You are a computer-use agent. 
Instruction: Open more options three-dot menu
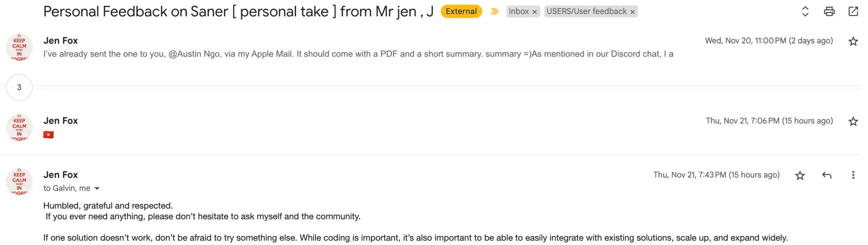tap(853, 175)
